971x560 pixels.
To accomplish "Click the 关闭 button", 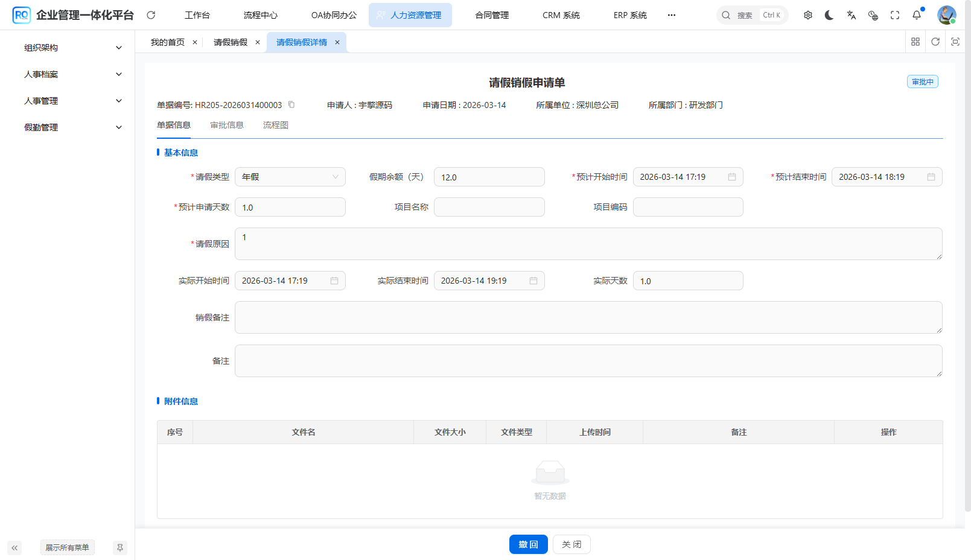I will [571, 544].
